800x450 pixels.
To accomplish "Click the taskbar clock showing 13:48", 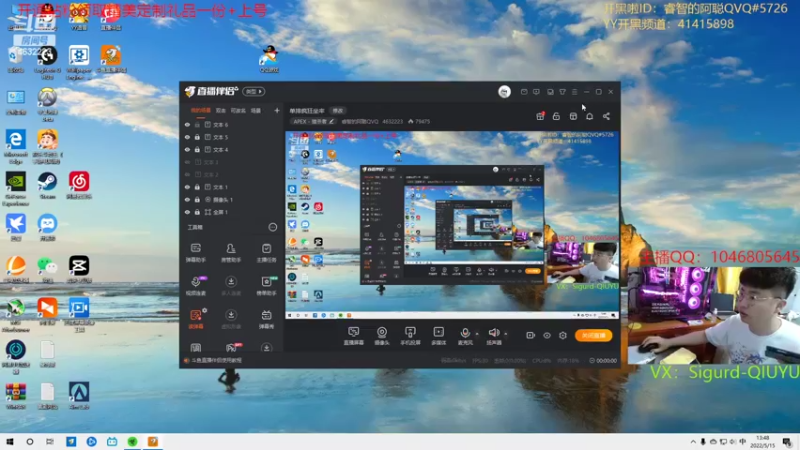I will pyautogui.click(x=763, y=442).
